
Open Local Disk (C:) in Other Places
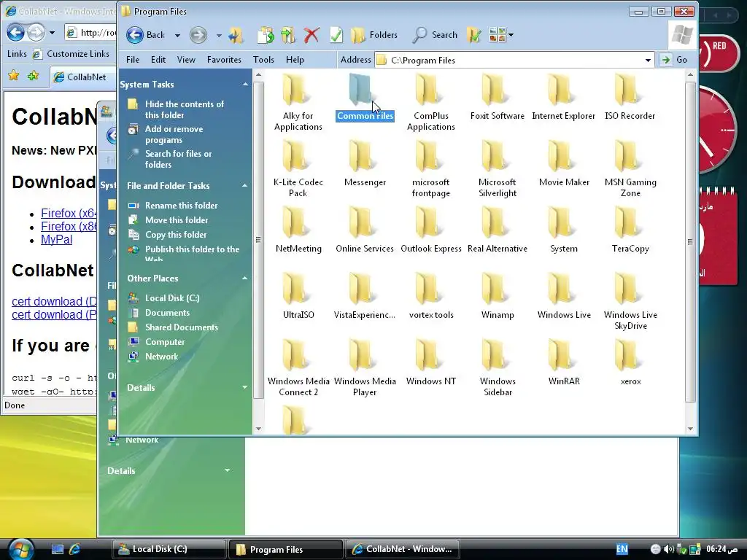[x=172, y=298]
